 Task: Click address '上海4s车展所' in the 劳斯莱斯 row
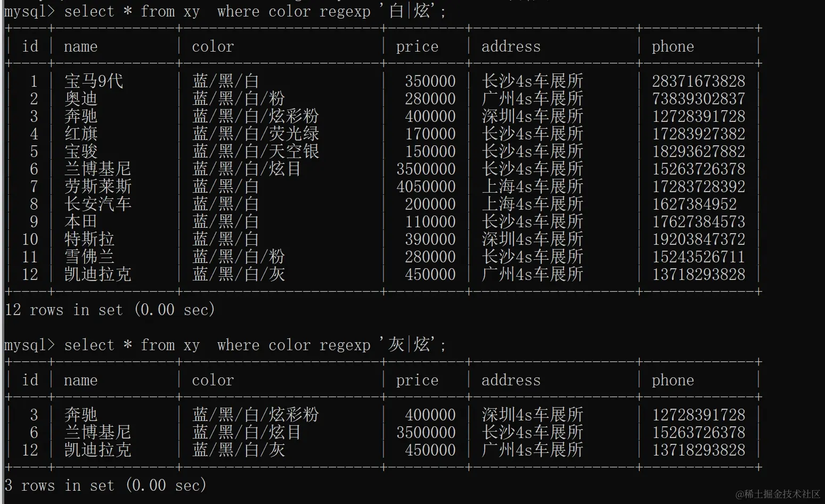pos(533,186)
